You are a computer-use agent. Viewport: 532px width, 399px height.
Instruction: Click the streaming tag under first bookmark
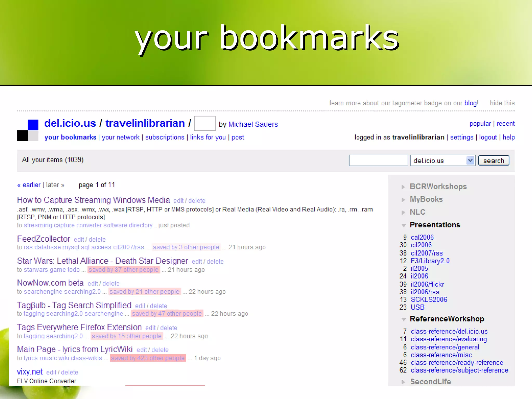pos(38,225)
